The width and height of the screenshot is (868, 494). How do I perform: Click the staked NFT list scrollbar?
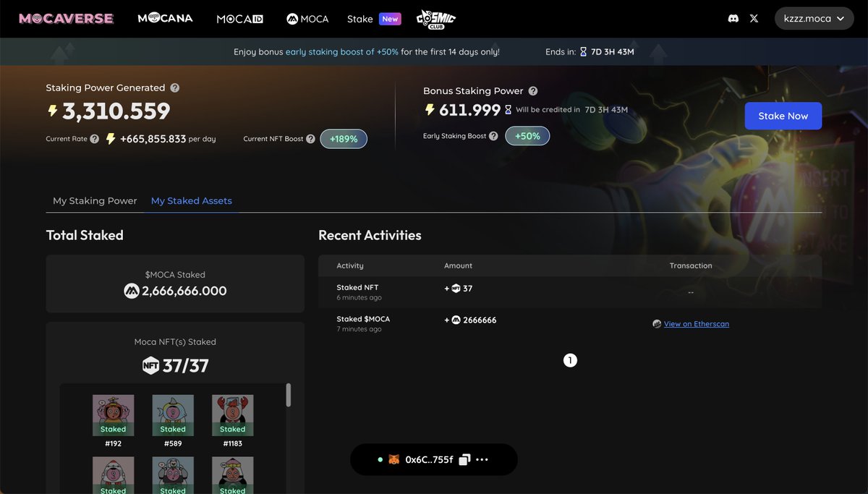pos(289,395)
